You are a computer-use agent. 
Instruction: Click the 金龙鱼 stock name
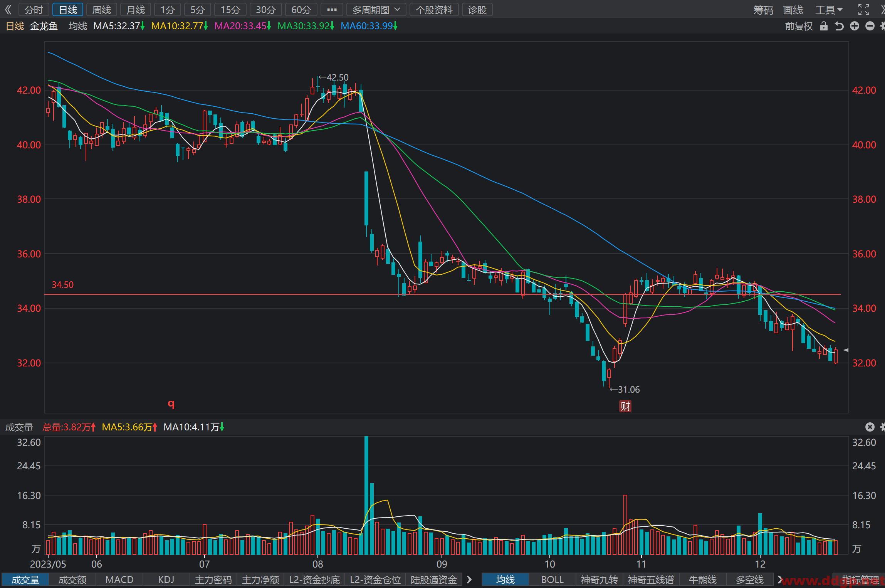tap(44, 26)
